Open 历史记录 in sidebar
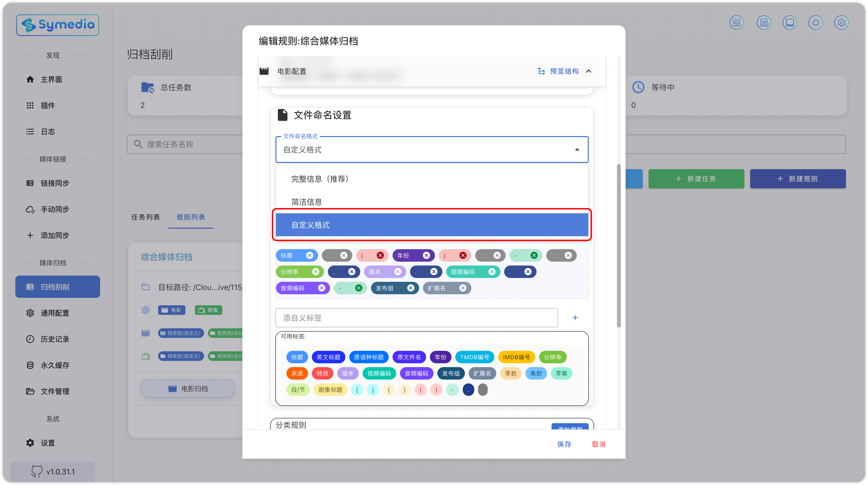This screenshot has height=485, width=868. 58,339
